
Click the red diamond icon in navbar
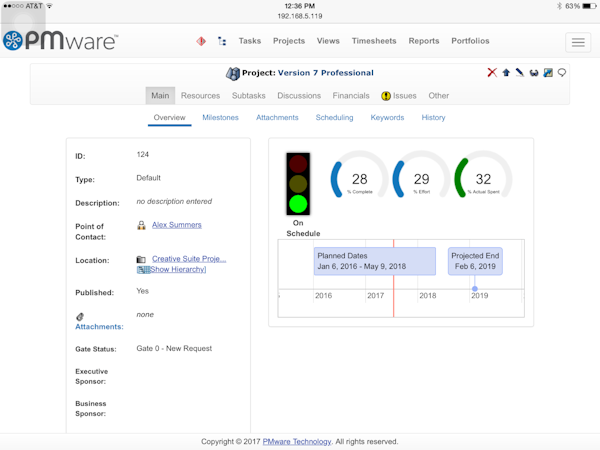pos(201,41)
